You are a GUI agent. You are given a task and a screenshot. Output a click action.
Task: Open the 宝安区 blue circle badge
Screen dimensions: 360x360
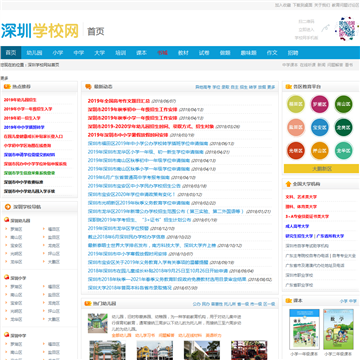coord(320,127)
